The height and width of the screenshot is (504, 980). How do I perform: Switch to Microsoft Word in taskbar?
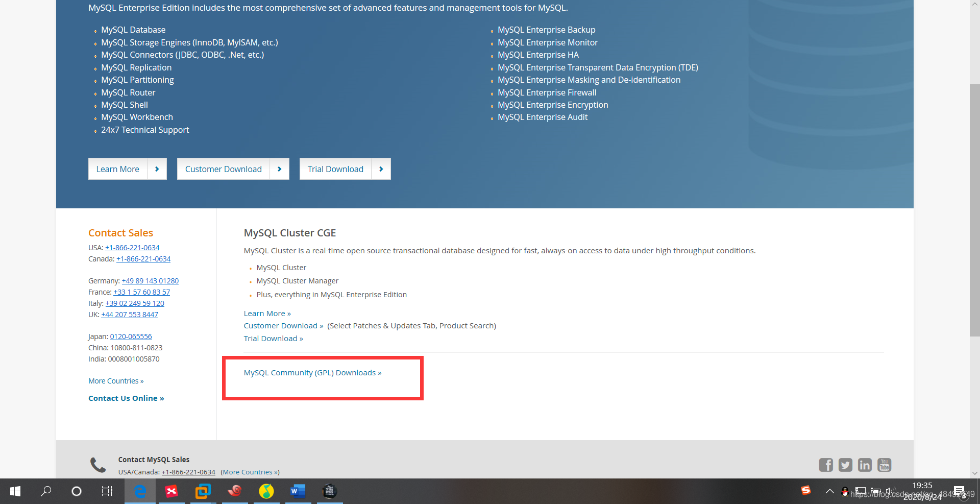[x=298, y=491]
